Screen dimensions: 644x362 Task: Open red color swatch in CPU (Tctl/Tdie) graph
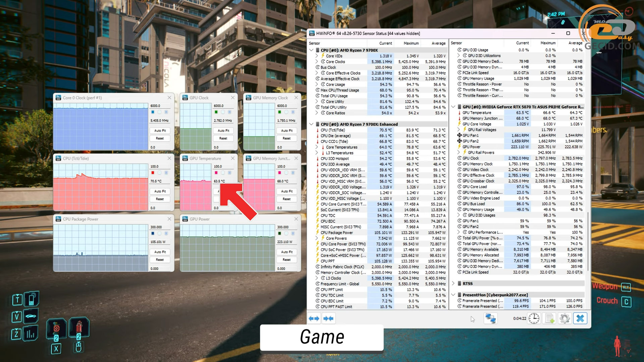tap(153, 173)
